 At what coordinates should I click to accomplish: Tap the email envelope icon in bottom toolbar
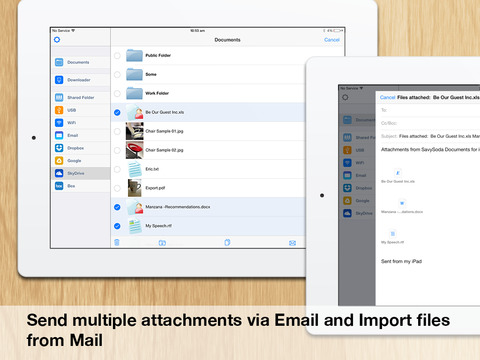292,243
